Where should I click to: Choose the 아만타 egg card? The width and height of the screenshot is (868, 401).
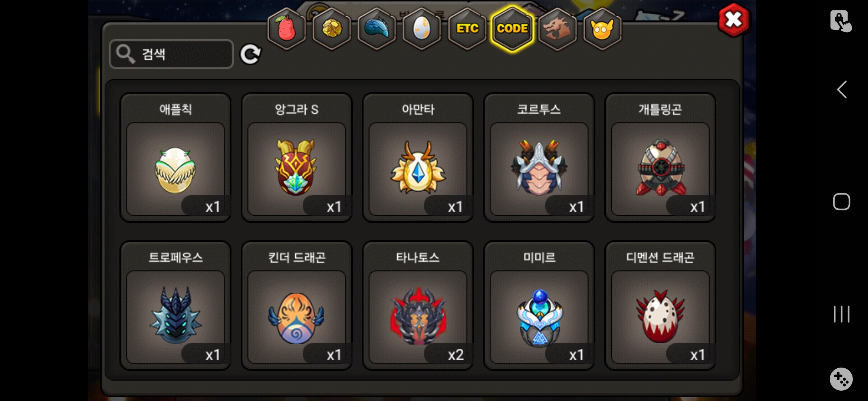[x=418, y=157]
